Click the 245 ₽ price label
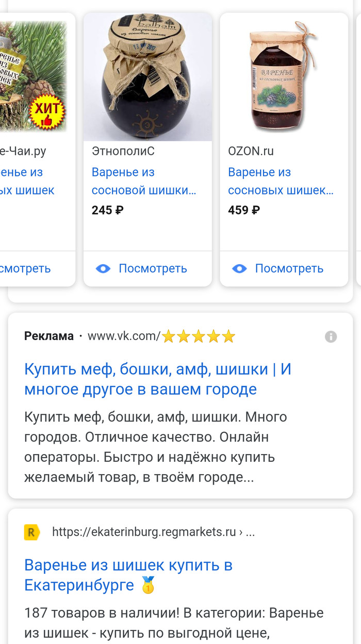This screenshot has width=361, height=644. coord(108,211)
